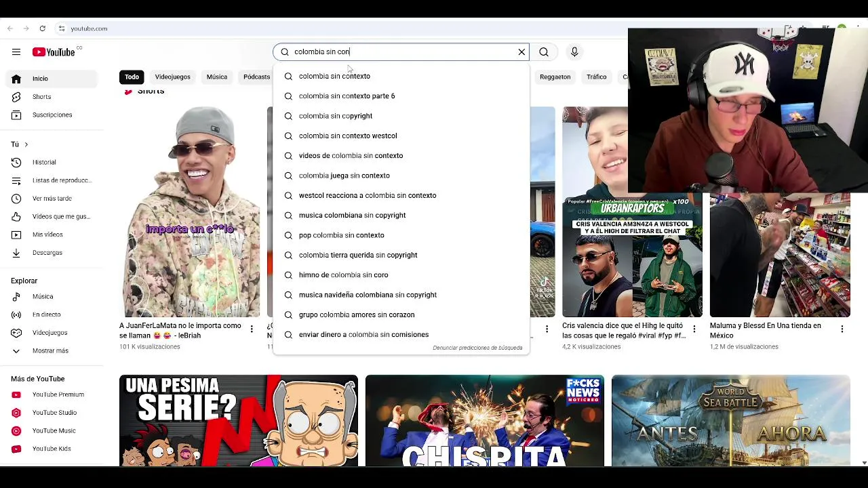Click the page scrollbar down arrow
This screenshot has width=868, height=488.
tap(864, 463)
